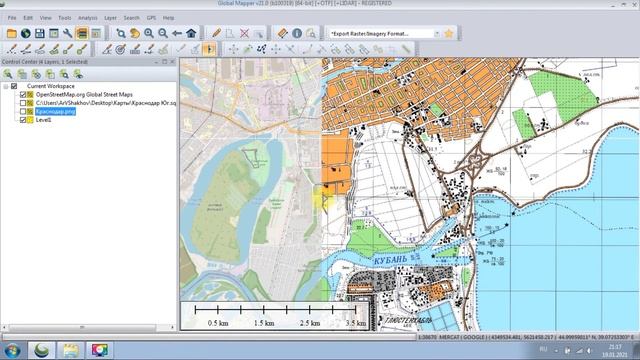Open the GPS menu

click(x=151, y=18)
